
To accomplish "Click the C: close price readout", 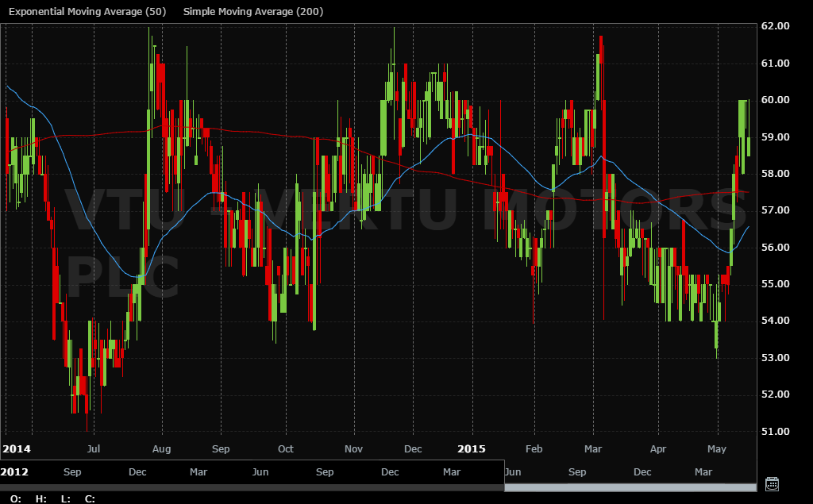I will point(90,498).
